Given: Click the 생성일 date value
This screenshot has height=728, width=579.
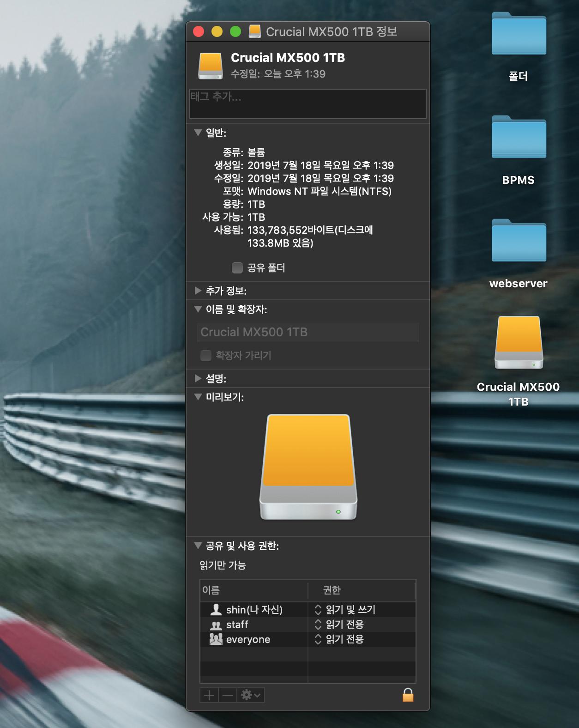Looking at the screenshot, I should [320, 165].
